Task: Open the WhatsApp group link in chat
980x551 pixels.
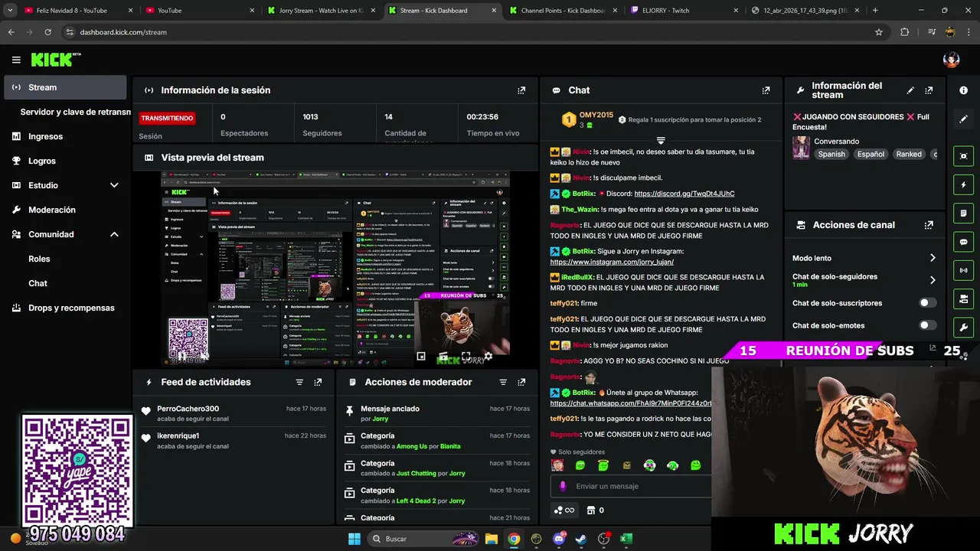Action: tap(631, 403)
